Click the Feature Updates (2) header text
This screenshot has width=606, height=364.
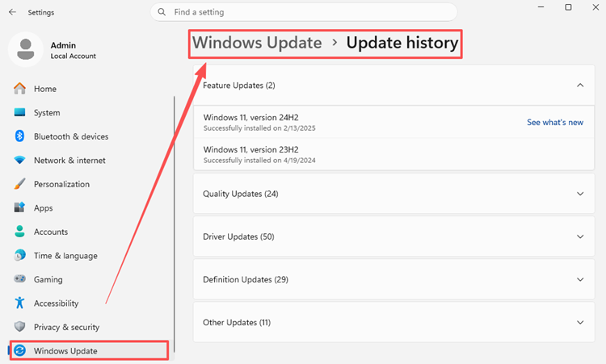[239, 86]
